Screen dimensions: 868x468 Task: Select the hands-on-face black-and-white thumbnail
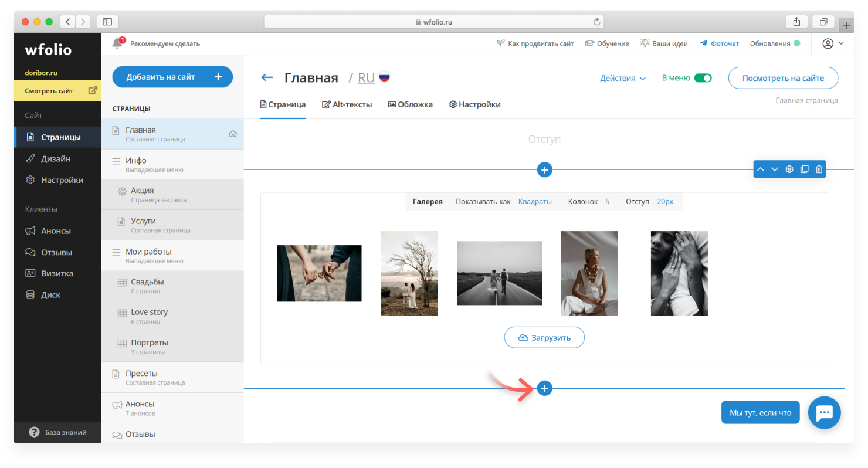tap(679, 273)
